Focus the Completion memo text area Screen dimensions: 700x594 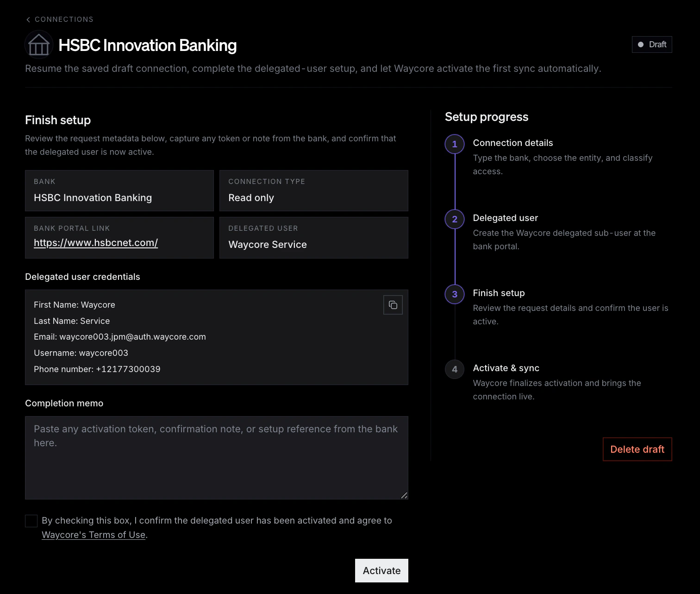click(217, 458)
